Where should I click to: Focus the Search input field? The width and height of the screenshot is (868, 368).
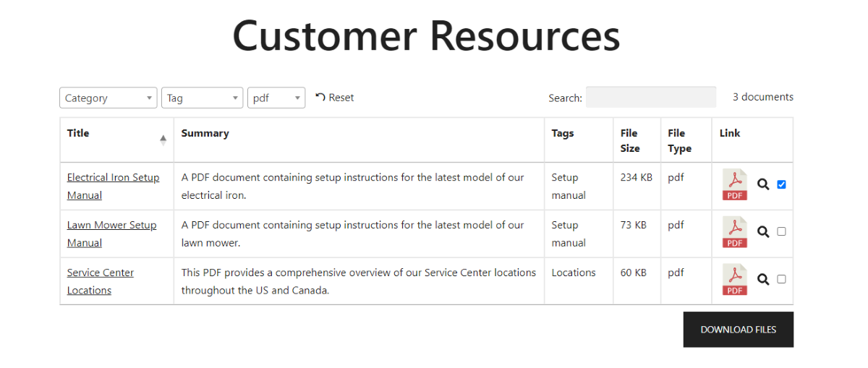(x=651, y=97)
